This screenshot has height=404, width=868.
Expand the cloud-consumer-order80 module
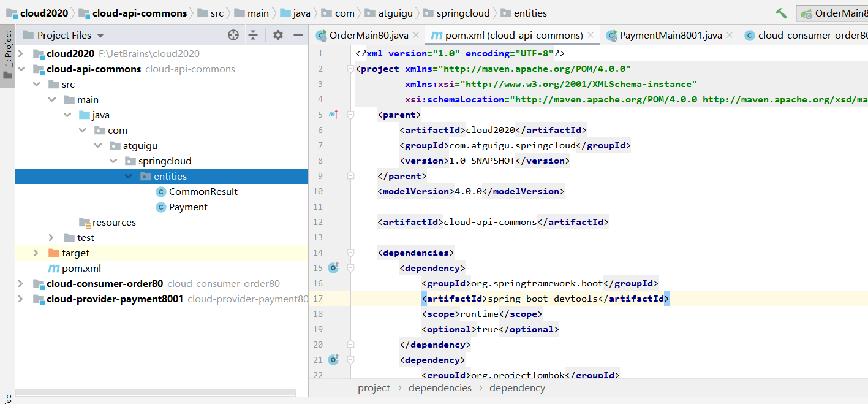point(21,284)
